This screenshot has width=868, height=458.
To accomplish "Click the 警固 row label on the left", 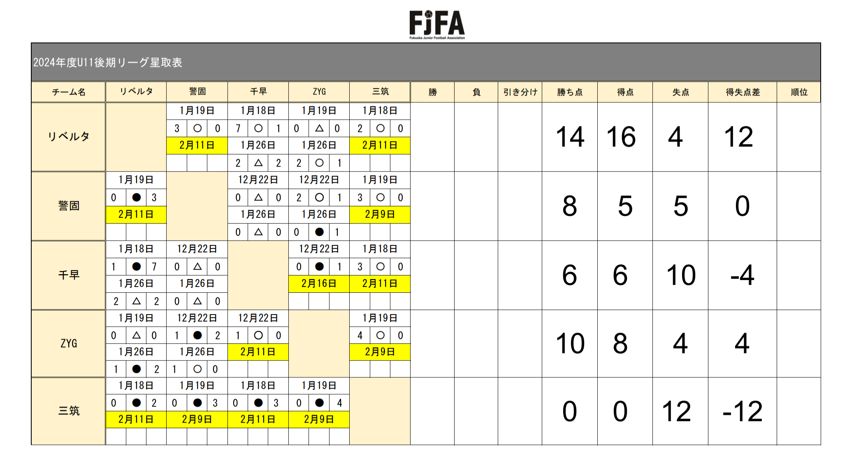I will [68, 206].
